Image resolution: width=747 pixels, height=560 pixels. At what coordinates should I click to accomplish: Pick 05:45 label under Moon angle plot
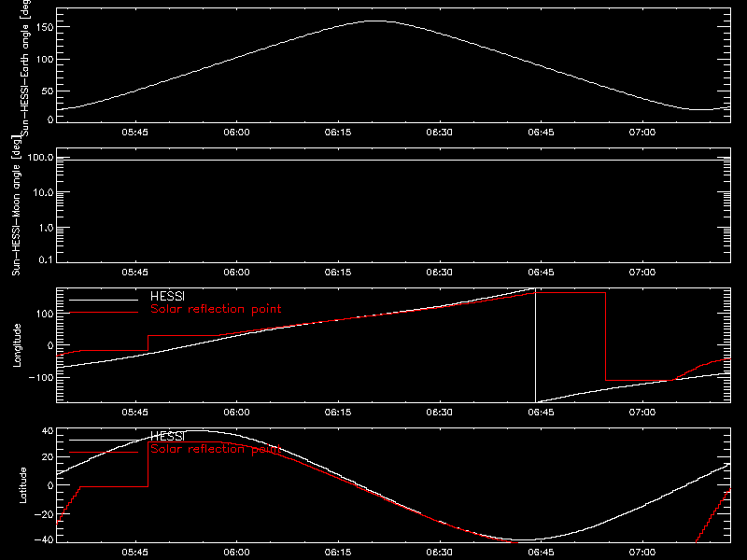(x=134, y=273)
